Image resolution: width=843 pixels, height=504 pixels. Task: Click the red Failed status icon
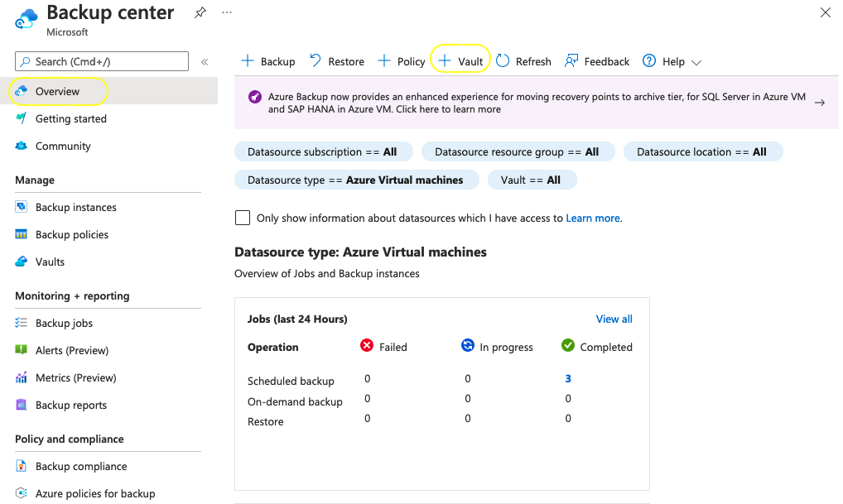[x=367, y=345]
